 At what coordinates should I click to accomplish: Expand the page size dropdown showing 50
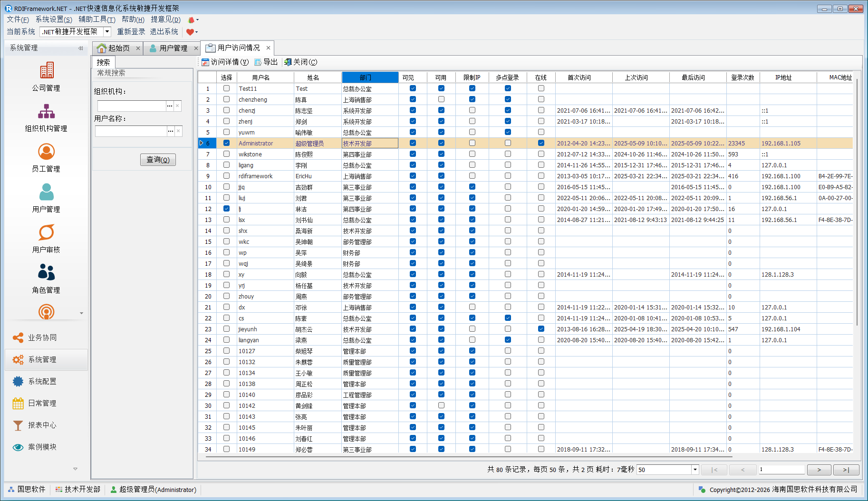(694, 470)
